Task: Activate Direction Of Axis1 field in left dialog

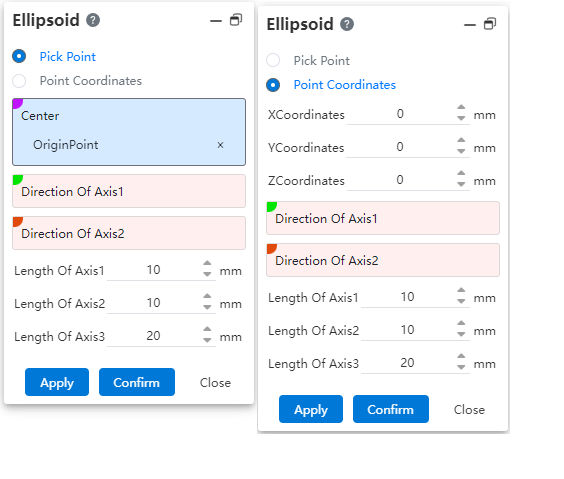Action: click(x=129, y=191)
